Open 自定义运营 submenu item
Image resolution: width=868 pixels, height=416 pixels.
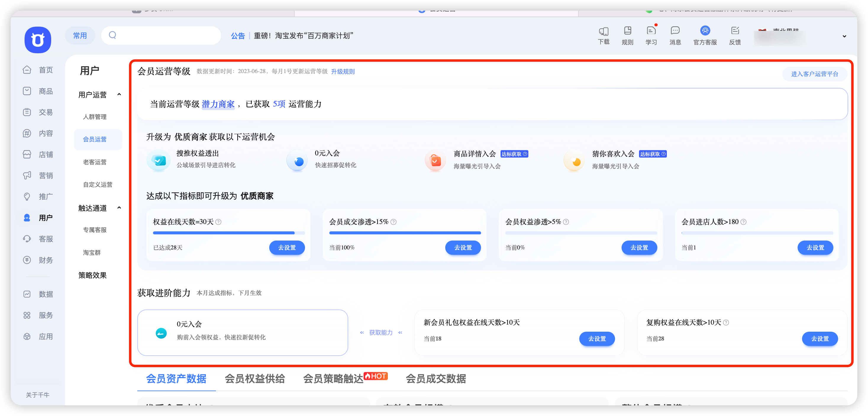pyautogui.click(x=98, y=184)
